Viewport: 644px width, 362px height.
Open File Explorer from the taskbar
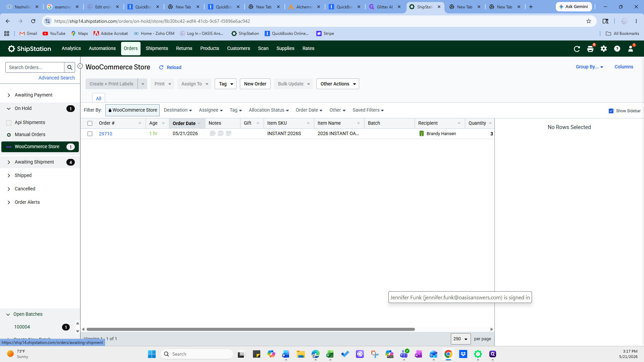(x=301, y=354)
